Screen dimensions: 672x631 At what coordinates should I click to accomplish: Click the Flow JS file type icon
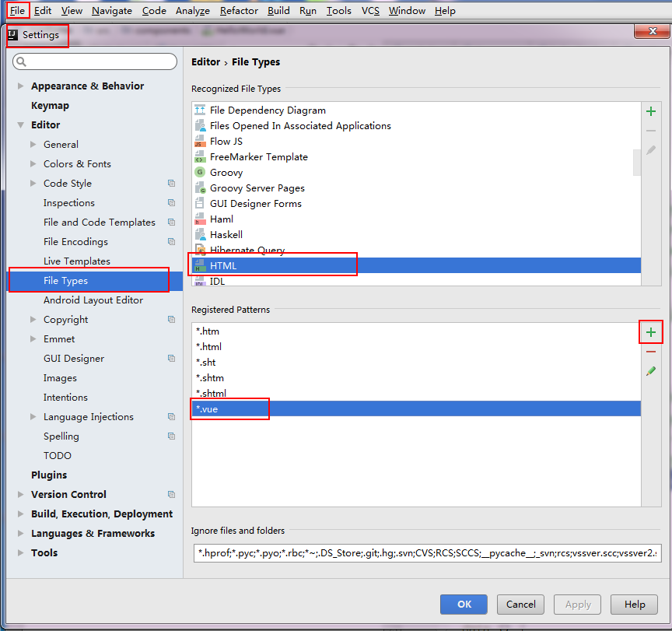[200, 142]
